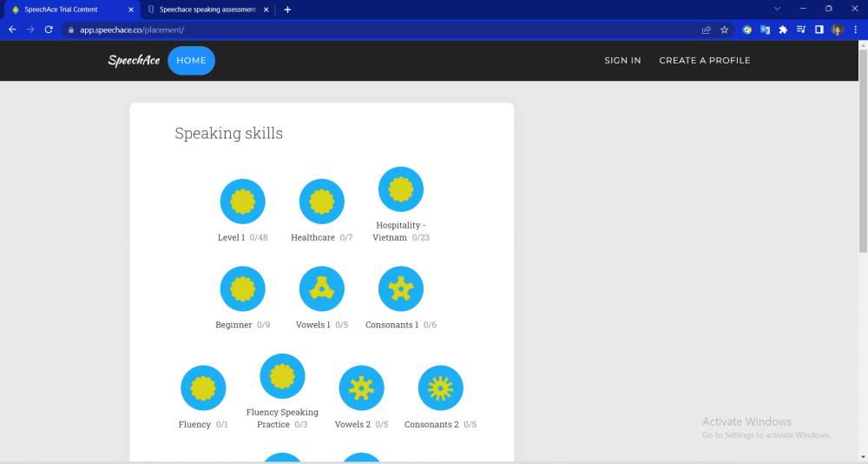View site information lock icon

(x=71, y=30)
